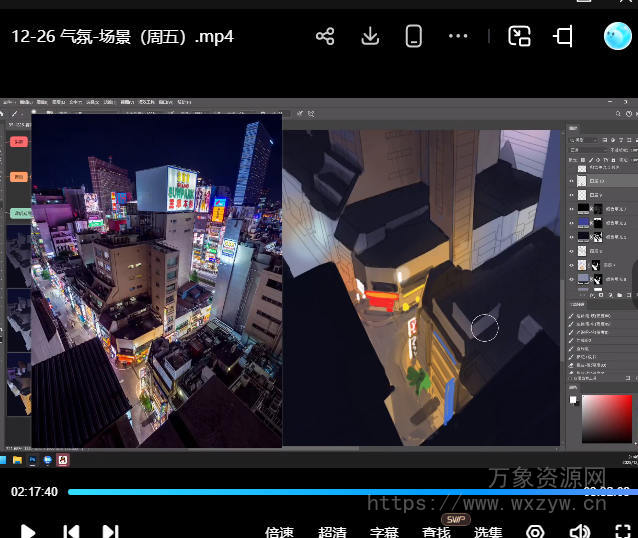Screen dimensions: 638x538
Task: Open the 选集 episode list
Action: point(488,532)
